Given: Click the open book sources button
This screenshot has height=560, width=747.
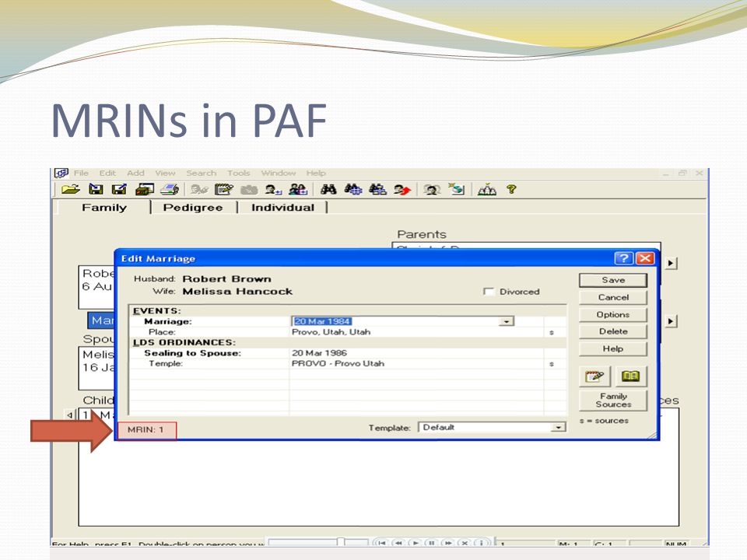Looking at the screenshot, I should 630,376.
